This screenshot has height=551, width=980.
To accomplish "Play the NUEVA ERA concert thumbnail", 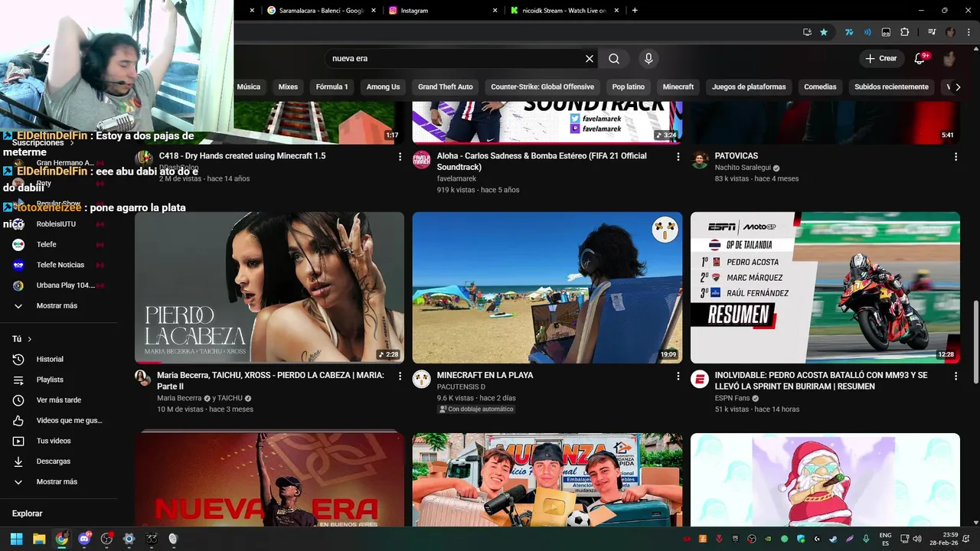I will [x=269, y=480].
